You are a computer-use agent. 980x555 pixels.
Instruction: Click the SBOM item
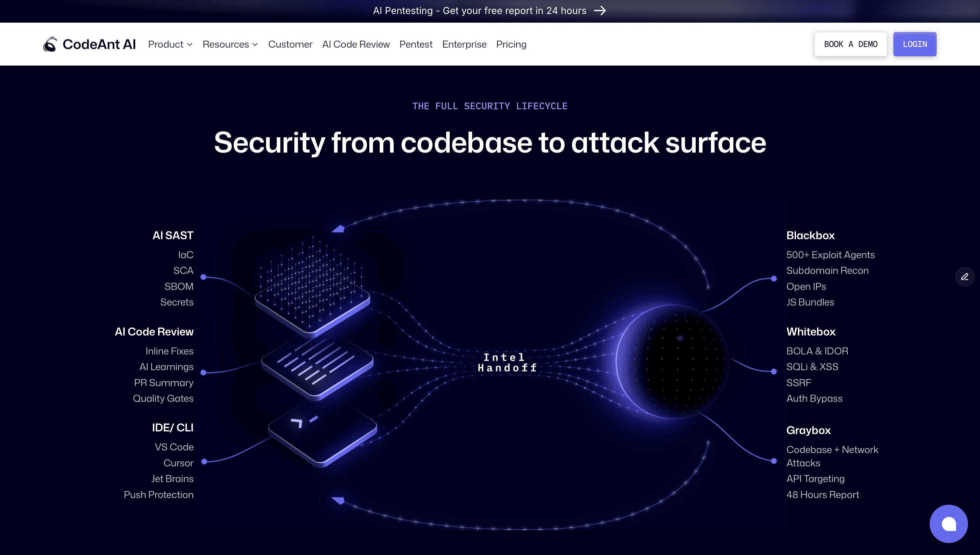(179, 286)
